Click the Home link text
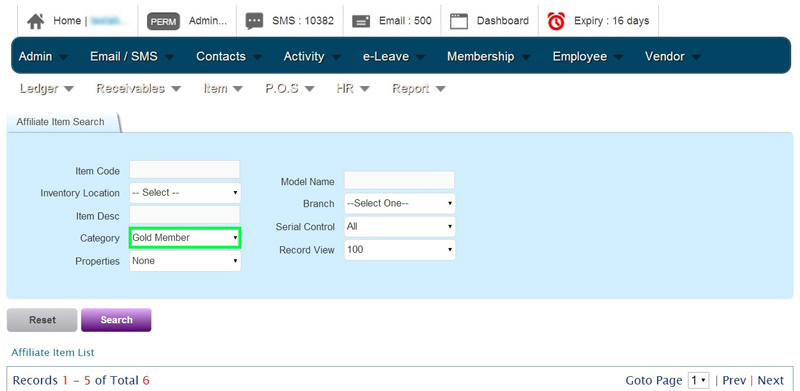This screenshot has height=391, width=800. pyautogui.click(x=67, y=21)
